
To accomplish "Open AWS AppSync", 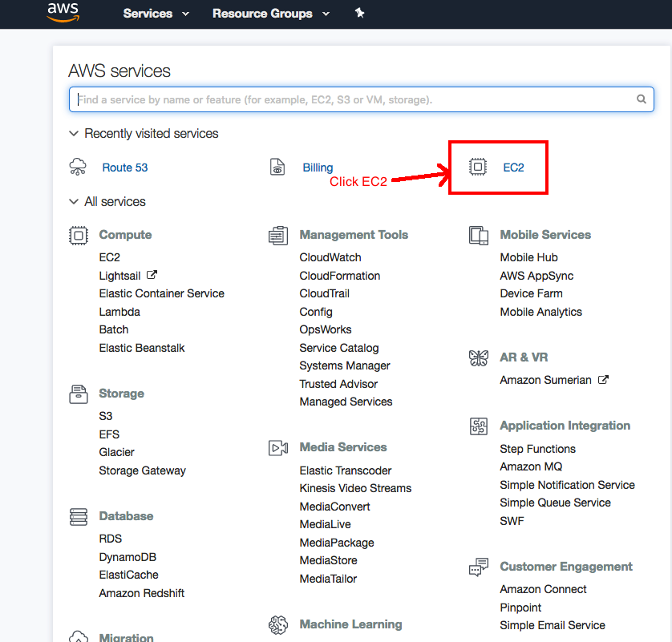I will click(x=536, y=276).
